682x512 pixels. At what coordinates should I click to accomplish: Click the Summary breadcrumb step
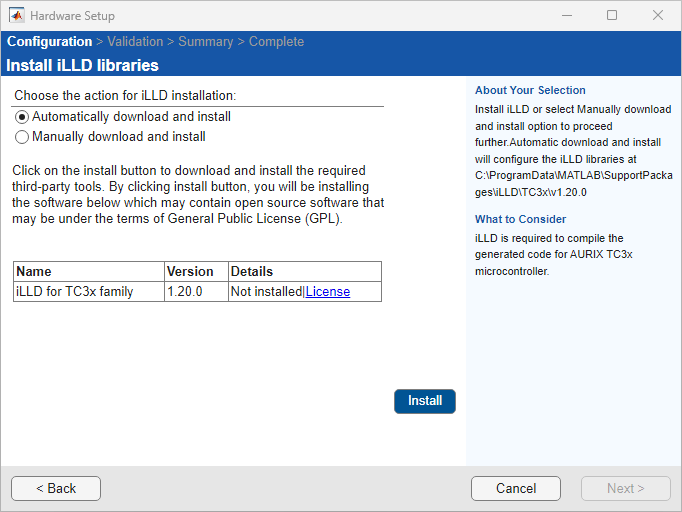(x=206, y=42)
